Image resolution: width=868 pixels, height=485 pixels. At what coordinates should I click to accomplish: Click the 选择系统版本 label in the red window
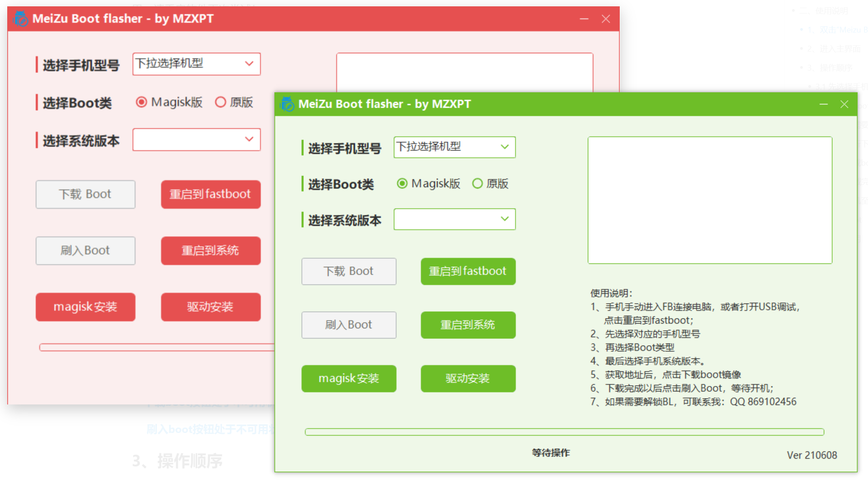(x=81, y=141)
